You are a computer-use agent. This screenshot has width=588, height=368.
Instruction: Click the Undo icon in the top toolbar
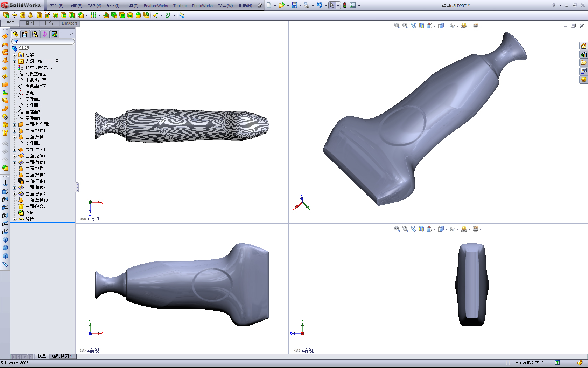pos(319,5)
